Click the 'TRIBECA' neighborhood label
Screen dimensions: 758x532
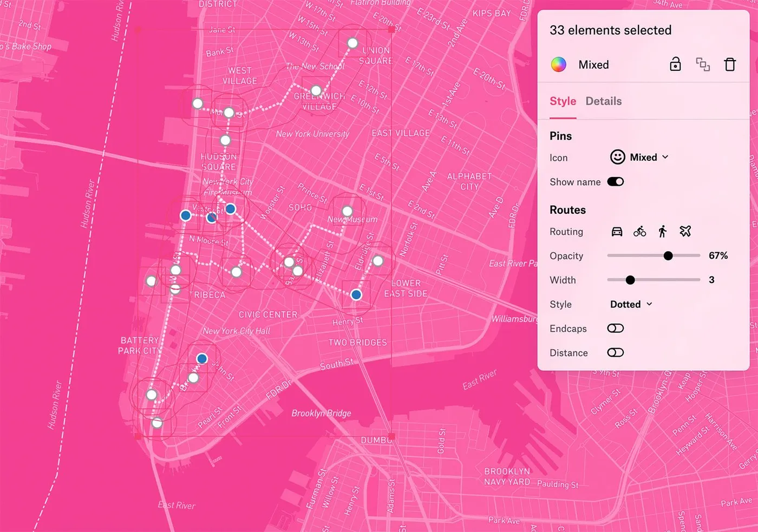pos(209,294)
